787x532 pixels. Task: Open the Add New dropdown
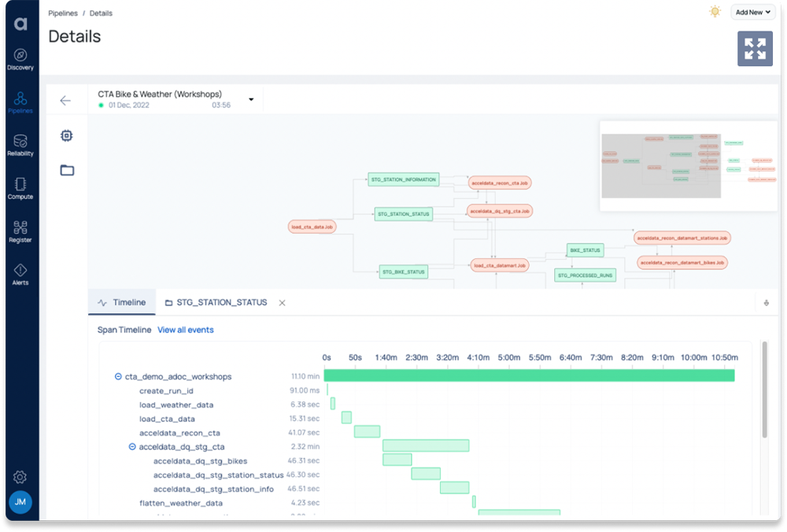[x=752, y=12]
